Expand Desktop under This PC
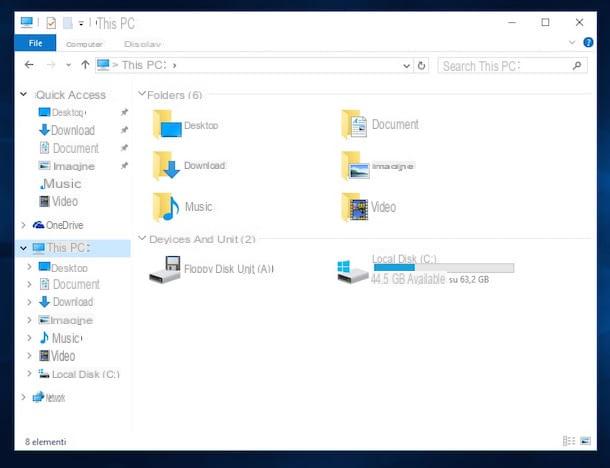The width and height of the screenshot is (610, 468). tap(30, 267)
